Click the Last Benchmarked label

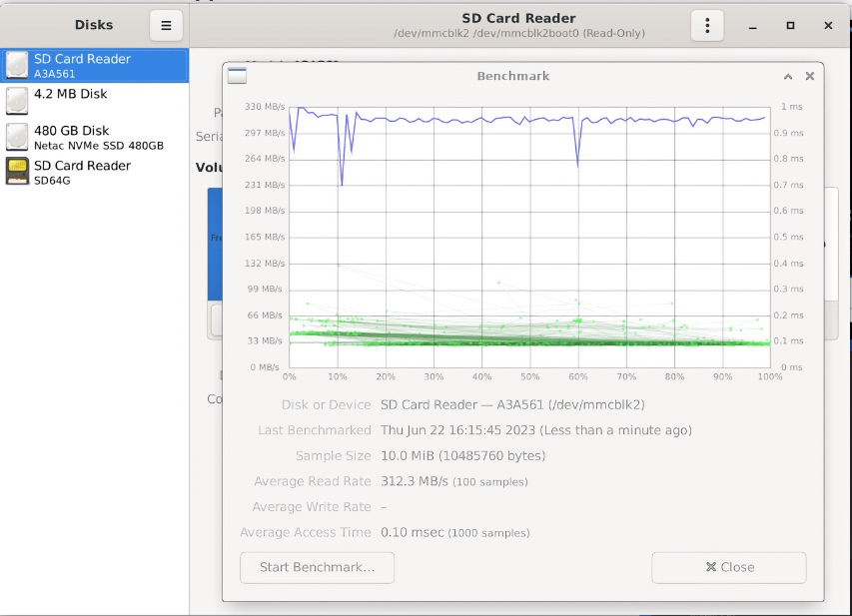click(314, 430)
